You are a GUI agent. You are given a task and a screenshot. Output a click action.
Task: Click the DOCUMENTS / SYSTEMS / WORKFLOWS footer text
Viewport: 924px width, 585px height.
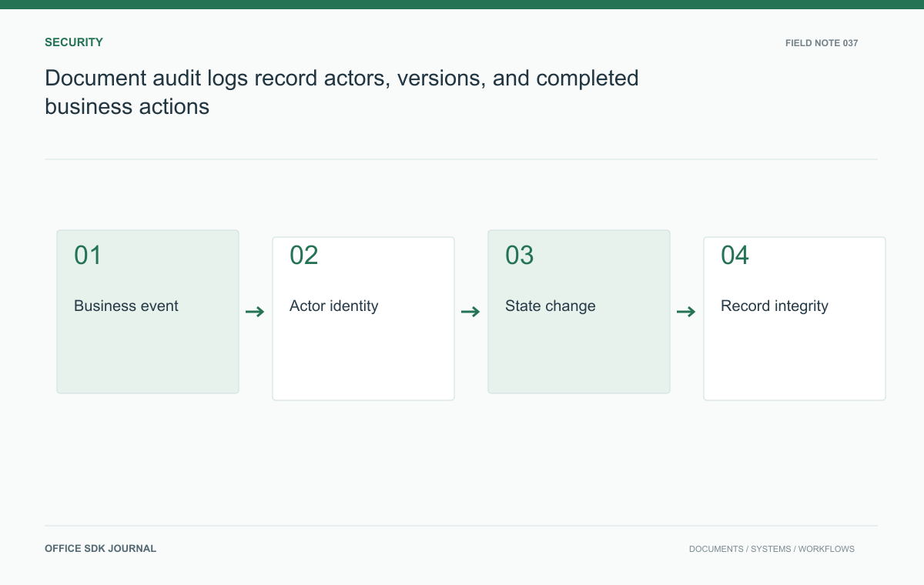pyautogui.click(x=772, y=549)
